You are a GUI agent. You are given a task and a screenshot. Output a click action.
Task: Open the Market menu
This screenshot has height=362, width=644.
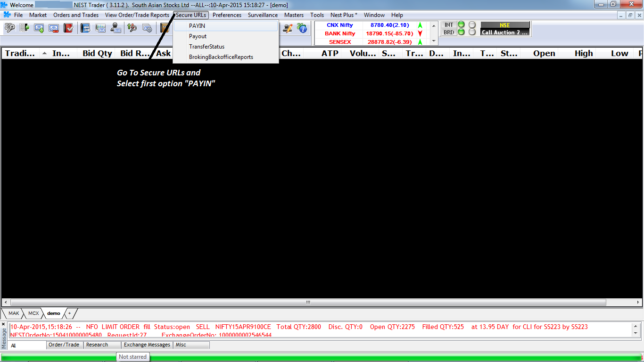pyautogui.click(x=38, y=15)
